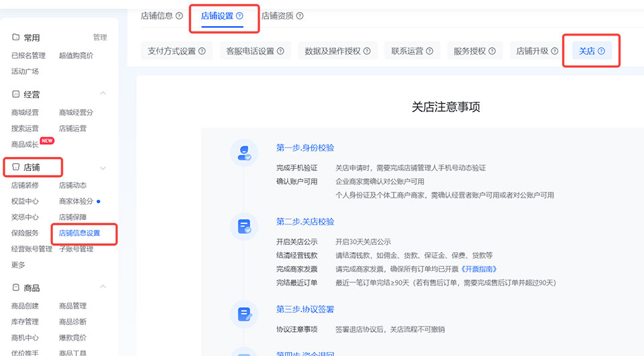Collapse the 经营 sidebar section
Viewport: 644px width, 356px height.
coord(103,93)
